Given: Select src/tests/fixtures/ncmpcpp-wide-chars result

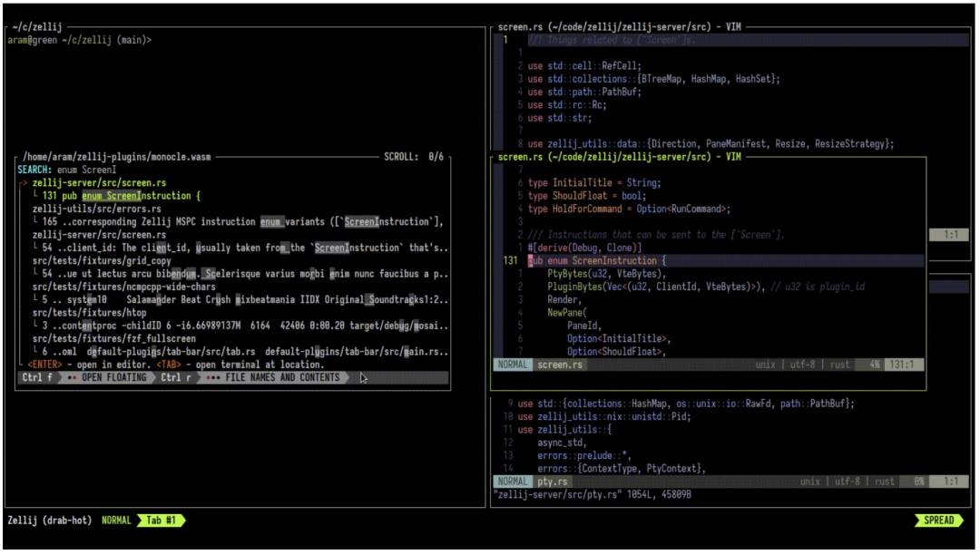Looking at the screenshot, I should (x=123, y=287).
